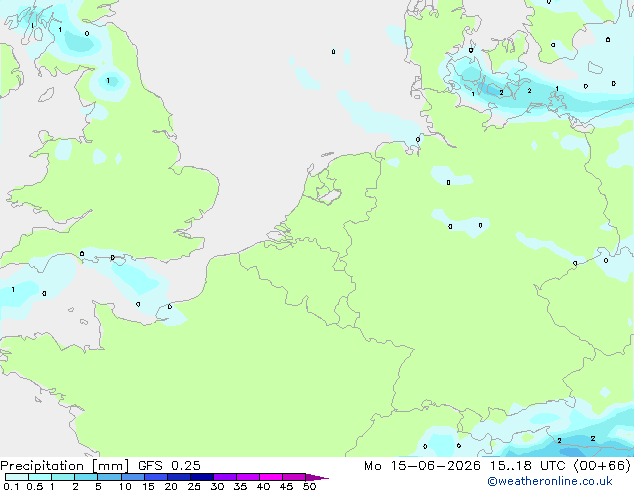Click the 0.1–0.5 mm legend color box

click(17, 477)
